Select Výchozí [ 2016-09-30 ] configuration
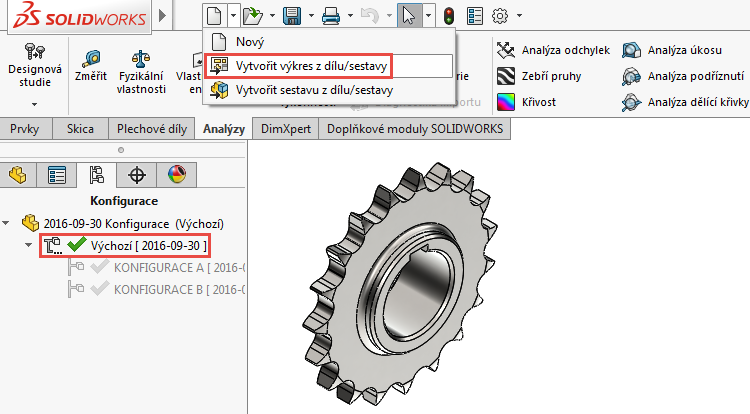Image resolution: width=750 pixels, height=414 pixels. pos(125,246)
